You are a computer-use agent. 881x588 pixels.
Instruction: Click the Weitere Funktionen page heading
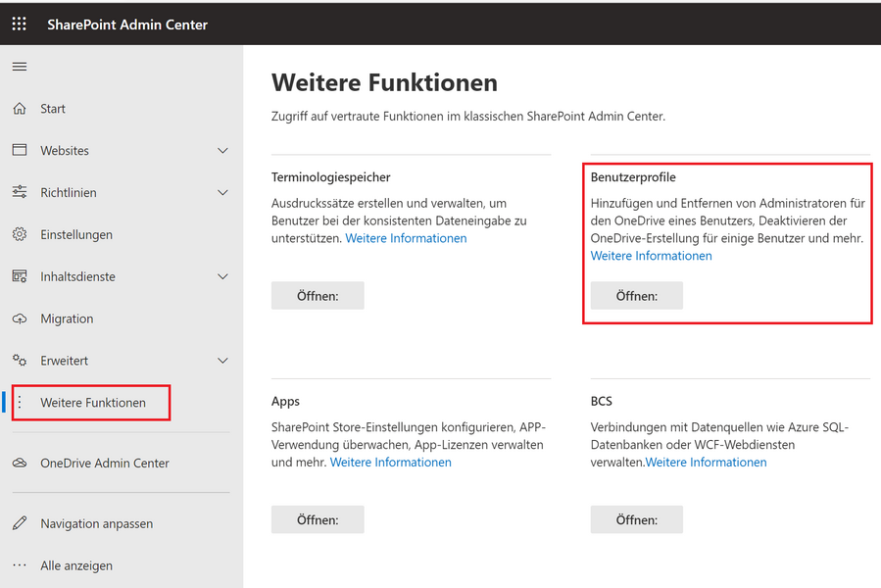[x=384, y=82]
